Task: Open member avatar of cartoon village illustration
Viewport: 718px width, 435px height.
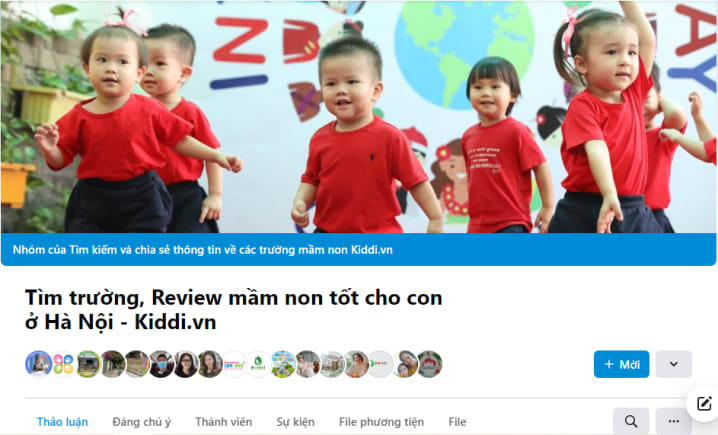Action: 283,364
